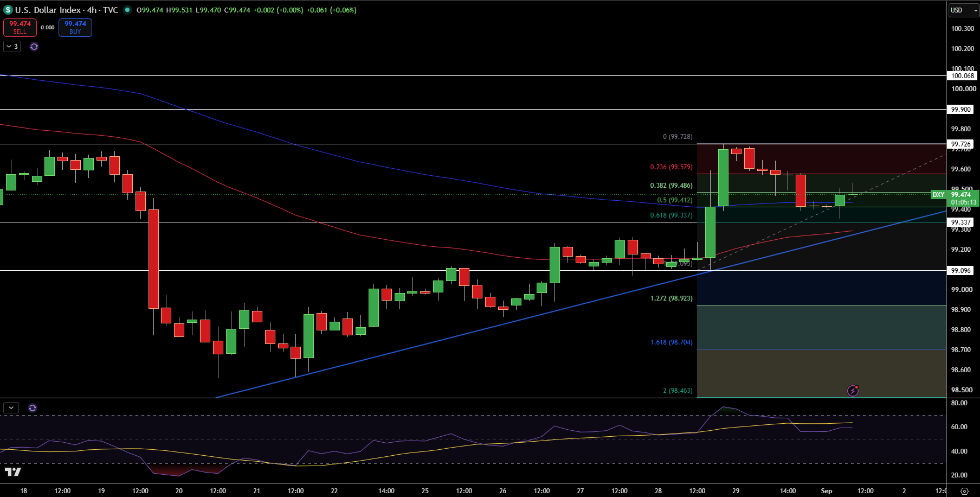Collapse the indicator legend showing 3
Viewport: 980px width, 497px height.
(12, 47)
